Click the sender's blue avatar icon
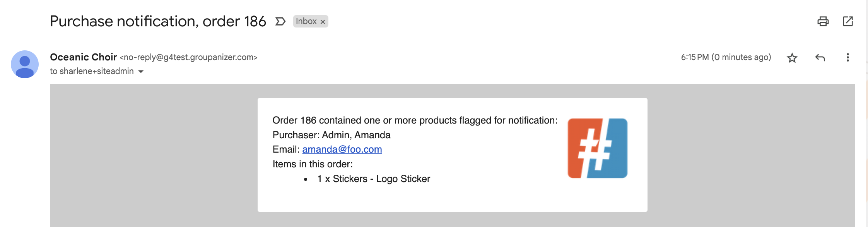Image resolution: width=868 pixels, height=227 pixels. 25,64
